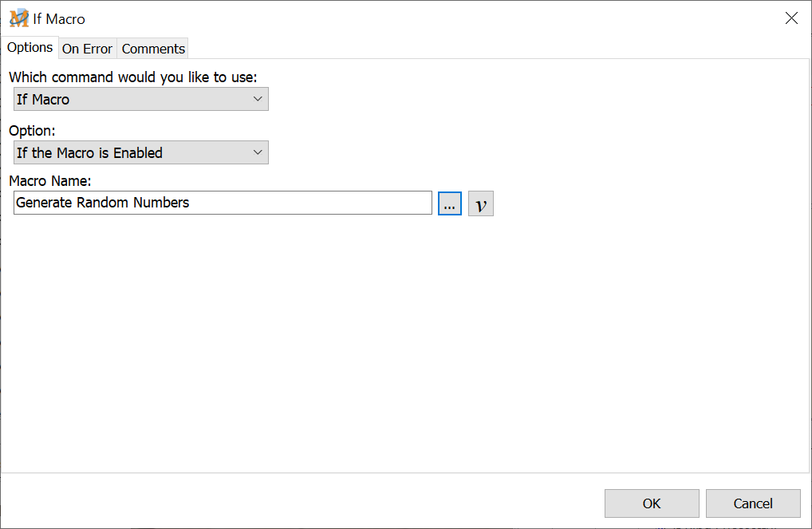Click the 'If Macro' title bar text
Image resolution: width=812 pixels, height=529 pixels.
(x=59, y=18)
